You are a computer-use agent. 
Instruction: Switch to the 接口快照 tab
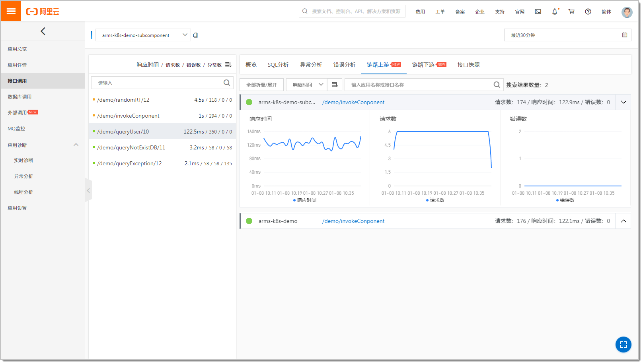click(x=469, y=65)
